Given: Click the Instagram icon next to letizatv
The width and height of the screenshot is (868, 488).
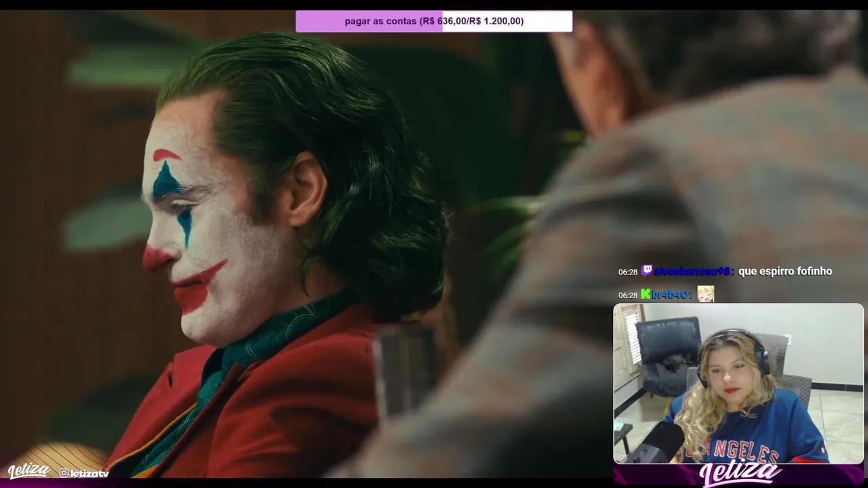Looking at the screenshot, I should tap(64, 473).
